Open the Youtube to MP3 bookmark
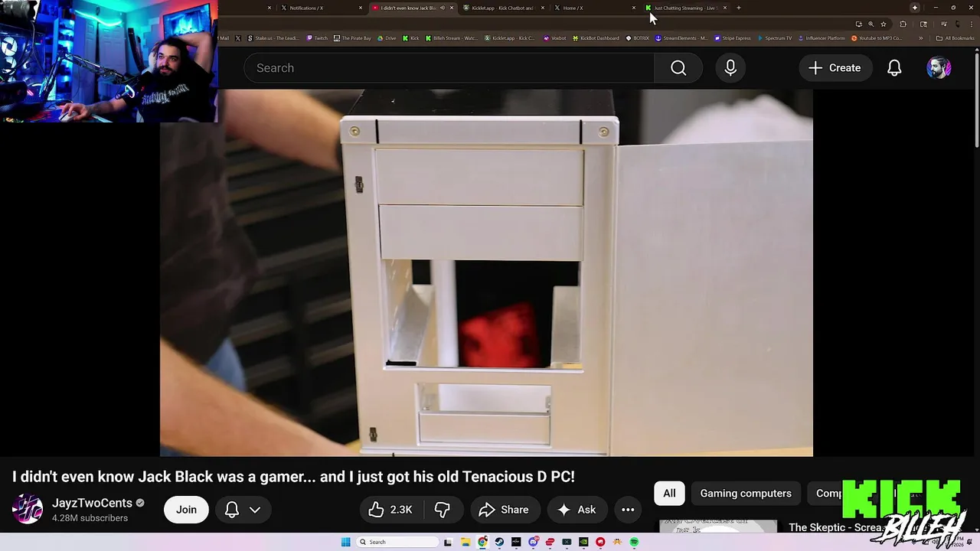Image resolution: width=980 pixels, height=551 pixels. pyautogui.click(x=877, y=38)
